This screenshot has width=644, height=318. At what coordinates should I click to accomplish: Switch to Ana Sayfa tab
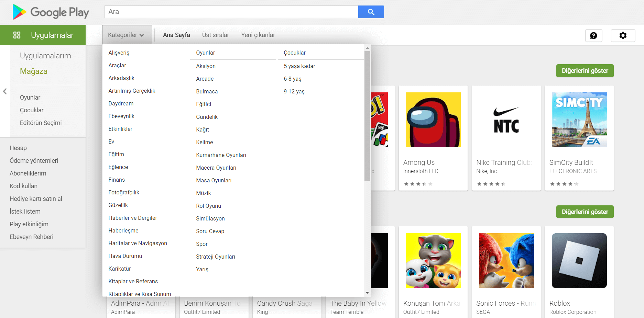(176, 35)
